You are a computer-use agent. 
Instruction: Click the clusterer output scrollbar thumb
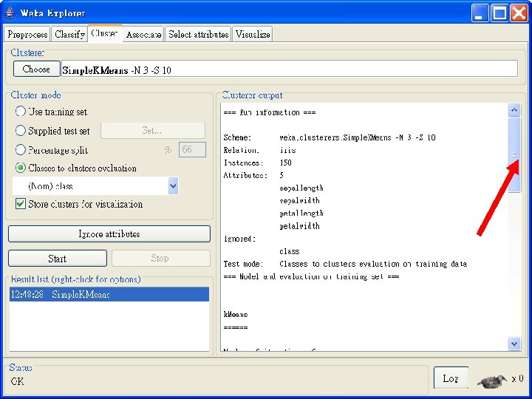point(514,154)
